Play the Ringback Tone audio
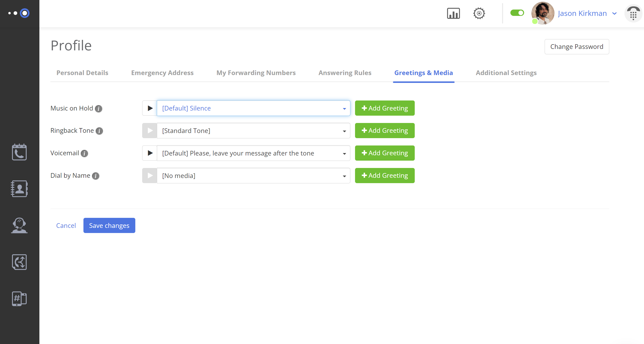 [x=149, y=131]
